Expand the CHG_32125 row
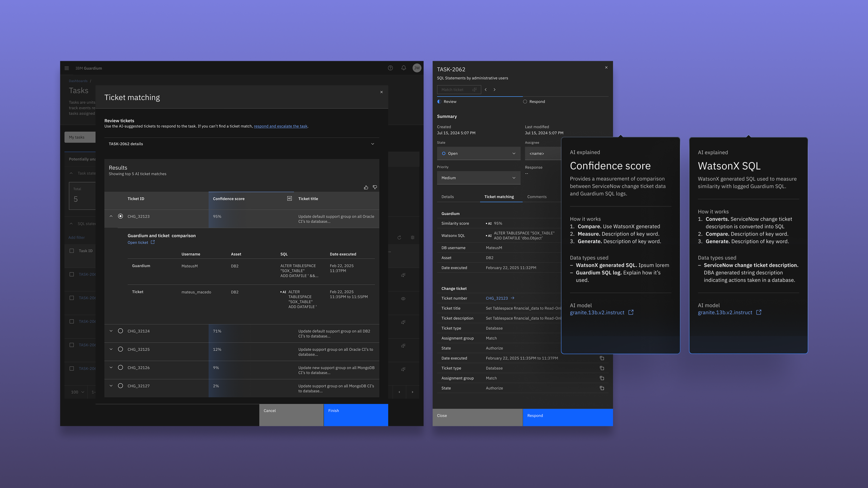This screenshot has height=488, width=868. (x=111, y=349)
